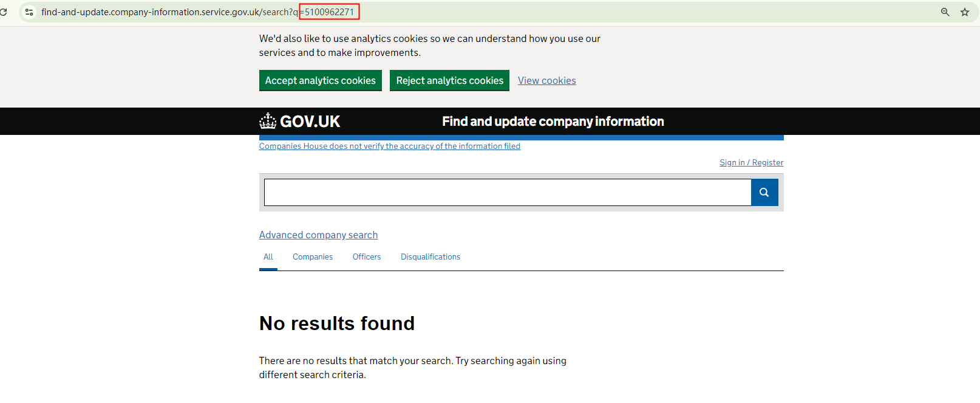This screenshot has height=403, width=980.
Task: Click the analytics cookies explanation text
Action: pos(430,46)
